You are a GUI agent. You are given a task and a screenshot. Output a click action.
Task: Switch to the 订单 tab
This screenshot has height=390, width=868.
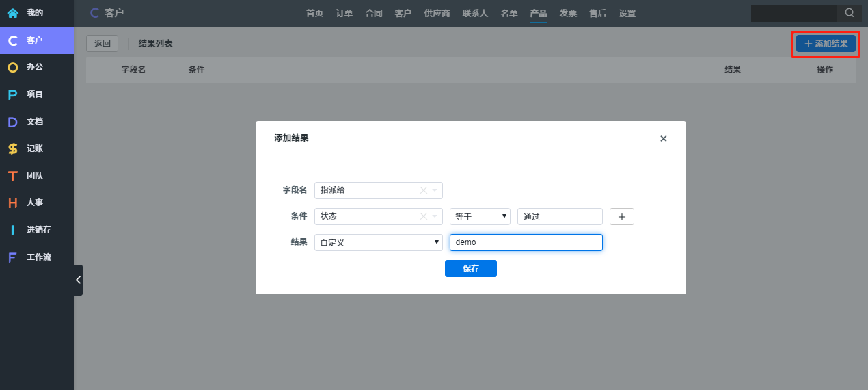344,13
